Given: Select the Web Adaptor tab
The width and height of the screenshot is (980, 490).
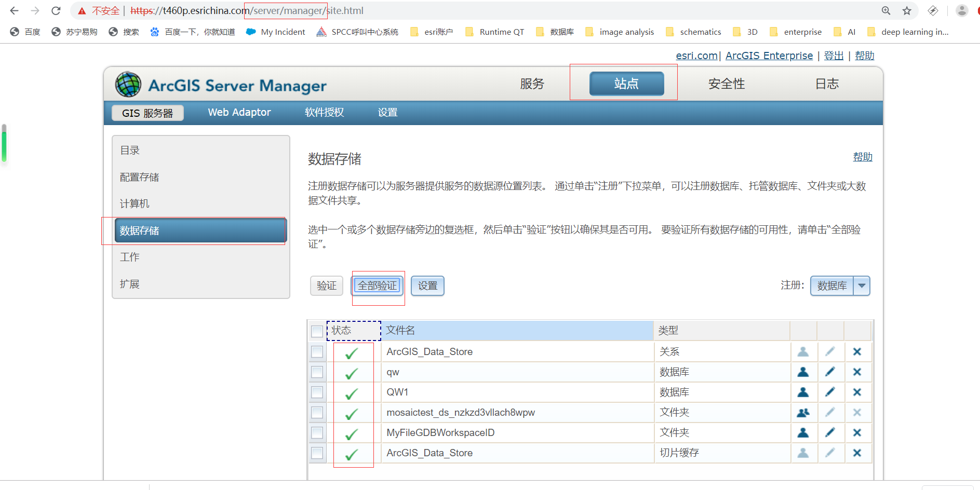Looking at the screenshot, I should point(239,112).
